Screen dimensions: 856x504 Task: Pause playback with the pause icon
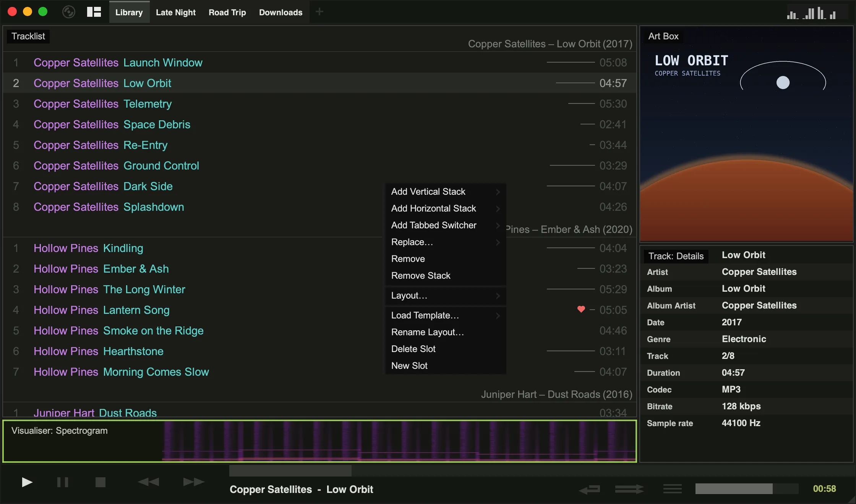pos(63,482)
